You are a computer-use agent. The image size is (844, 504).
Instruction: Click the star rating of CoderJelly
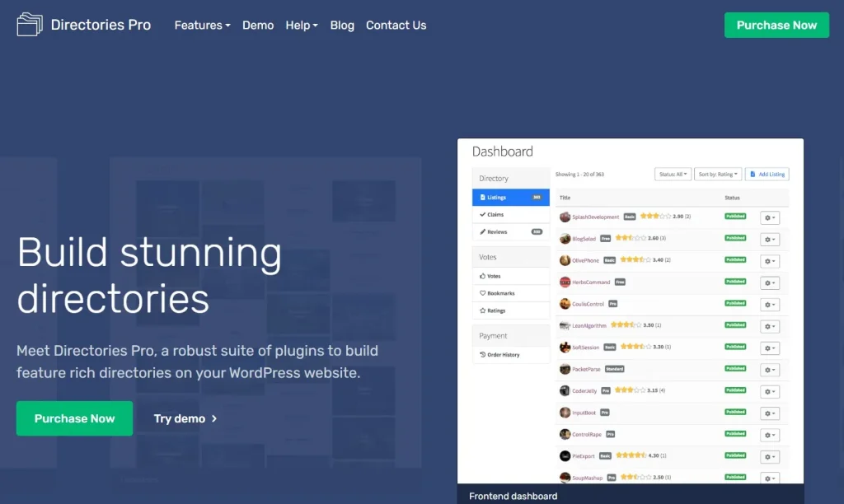click(630, 390)
